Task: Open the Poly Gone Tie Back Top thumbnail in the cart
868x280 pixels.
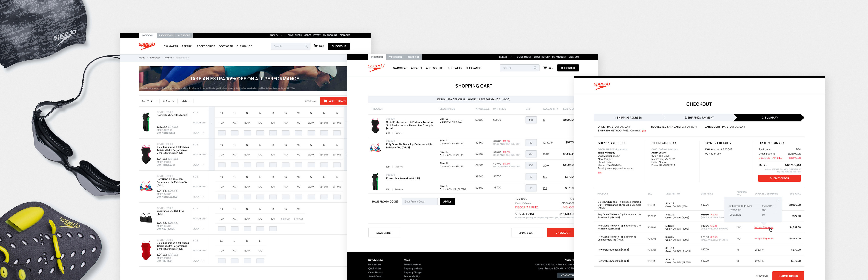Action: (375, 147)
